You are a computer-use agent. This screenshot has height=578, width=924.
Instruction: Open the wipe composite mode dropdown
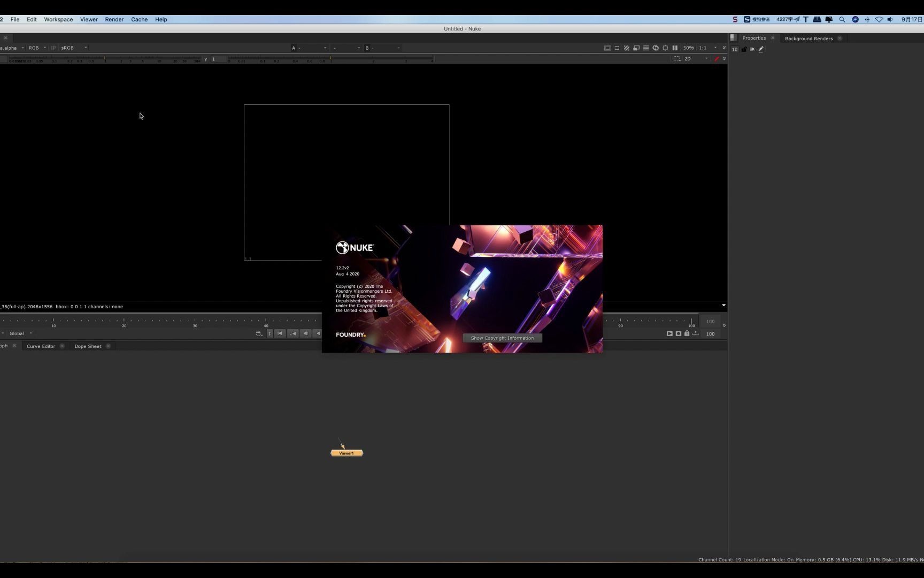click(x=346, y=48)
